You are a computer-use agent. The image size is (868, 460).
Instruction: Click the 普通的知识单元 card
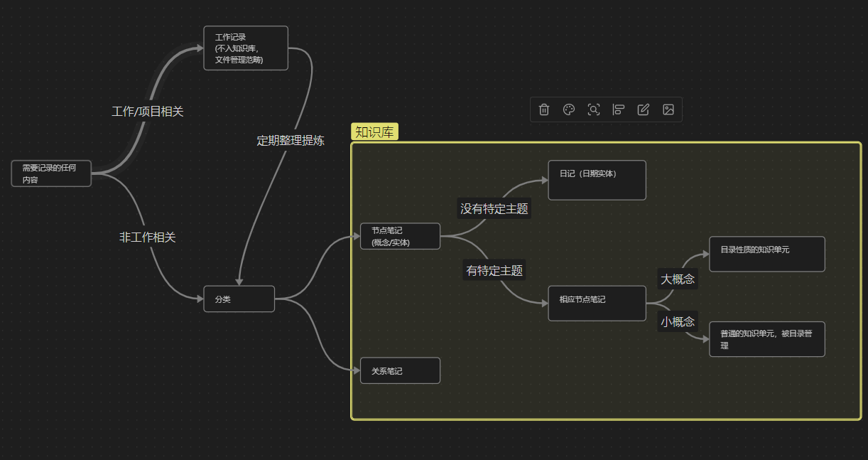click(x=766, y=338)
